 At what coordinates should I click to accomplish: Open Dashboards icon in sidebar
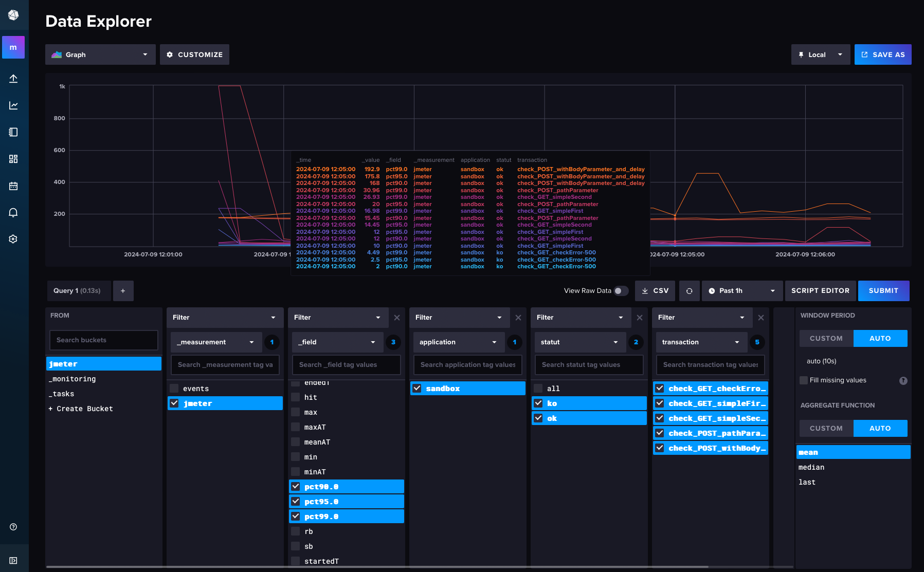tap(13, 159)
